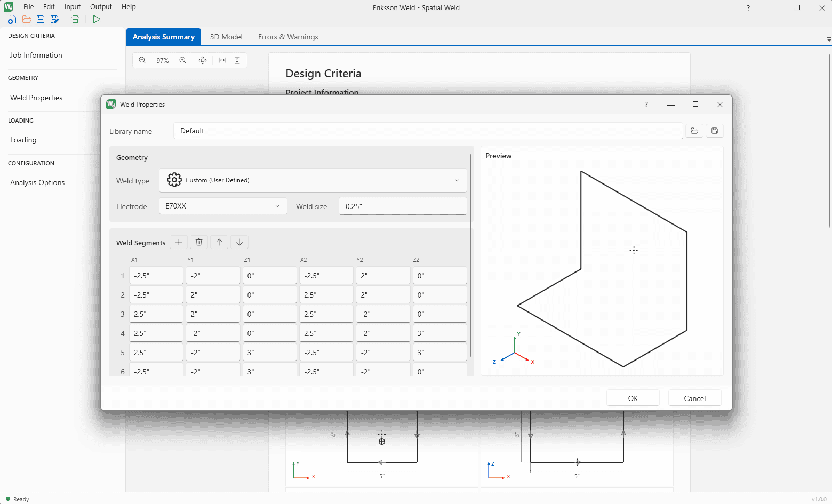
Task: Fit summary page to height
Action: pos(237,60)
